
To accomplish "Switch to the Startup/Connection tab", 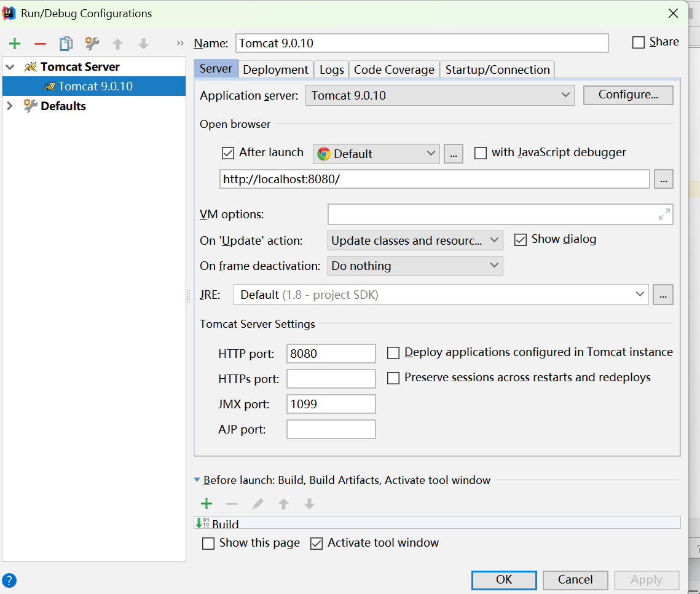I will pyautogui.click(x=497, y=69).
